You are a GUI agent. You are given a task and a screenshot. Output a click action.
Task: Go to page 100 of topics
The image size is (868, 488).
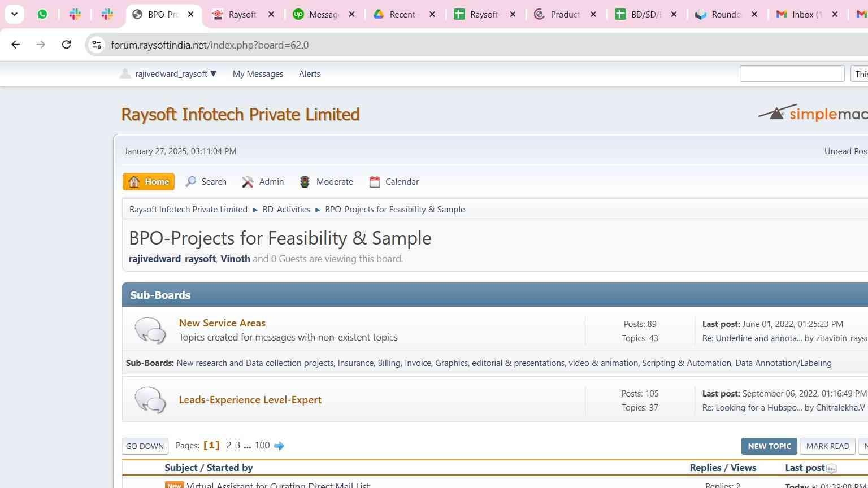(262, 446)
